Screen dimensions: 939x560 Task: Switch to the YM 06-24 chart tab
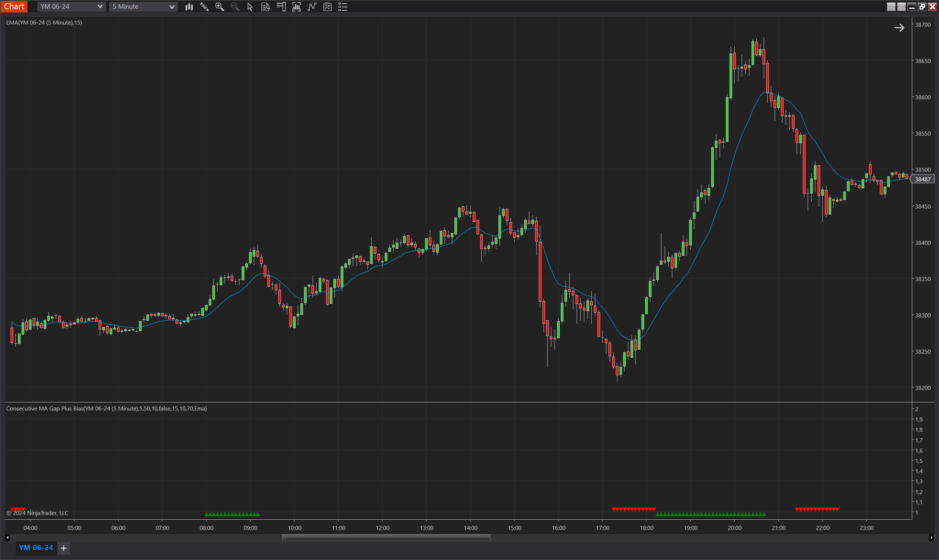[36, 548]
